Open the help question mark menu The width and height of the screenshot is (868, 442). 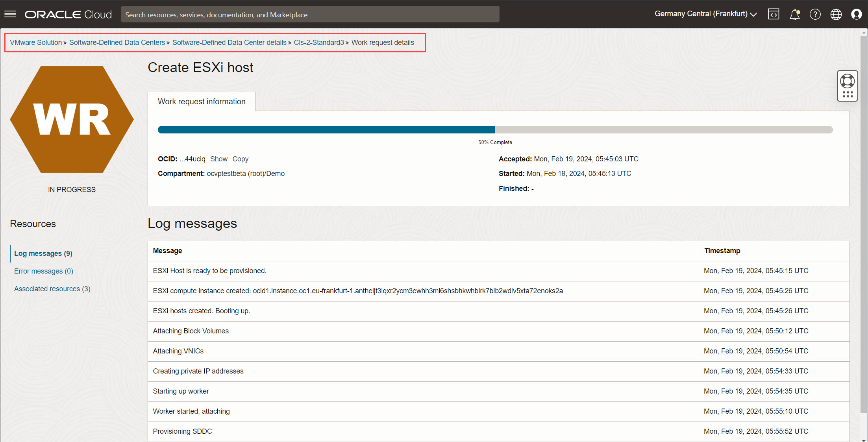click(x=815, y=14)
